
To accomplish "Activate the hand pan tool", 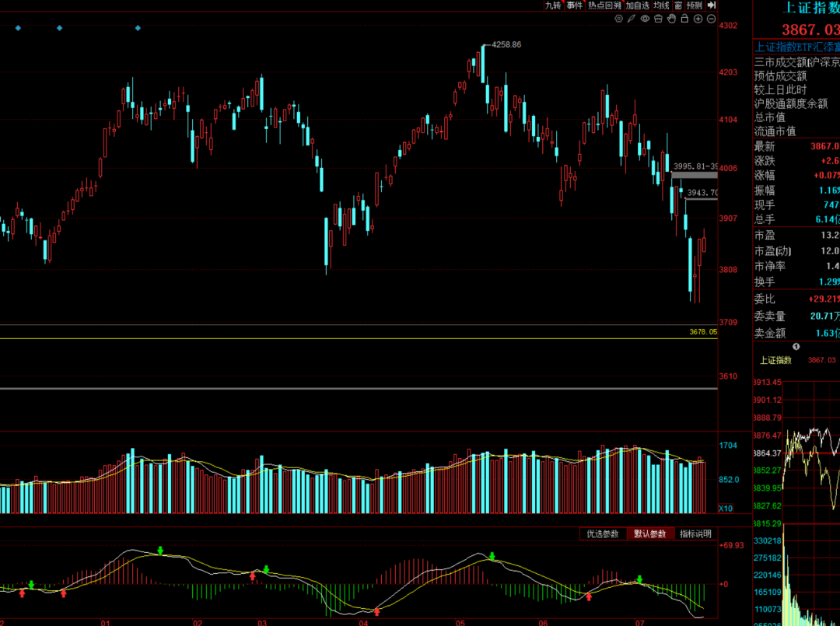I will (x=671, y=19).
